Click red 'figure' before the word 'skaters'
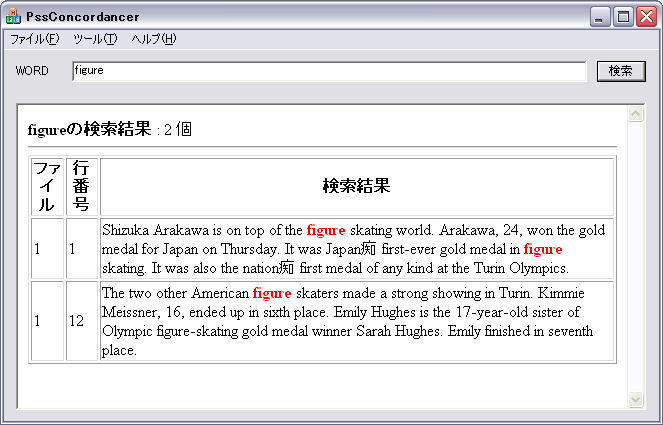 pyautogui.click(x=272, y=293)
